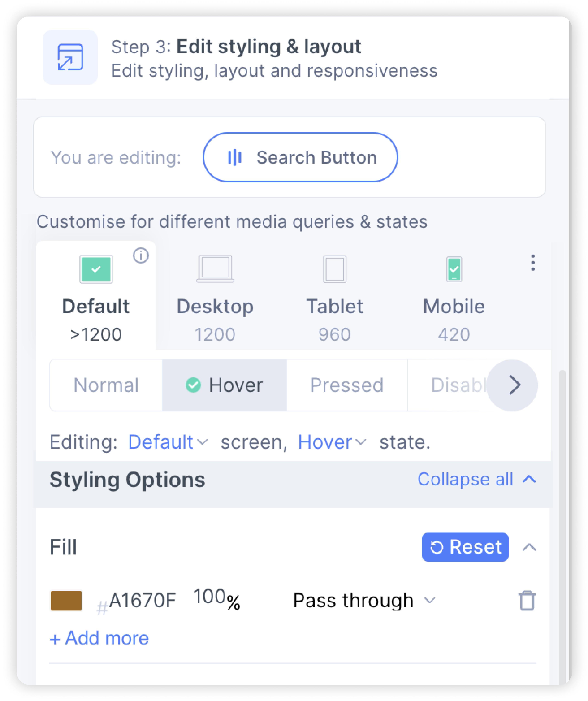Click the Desktop laptop icon
Viewport: 588px width, 701px height.
point(215,269)
